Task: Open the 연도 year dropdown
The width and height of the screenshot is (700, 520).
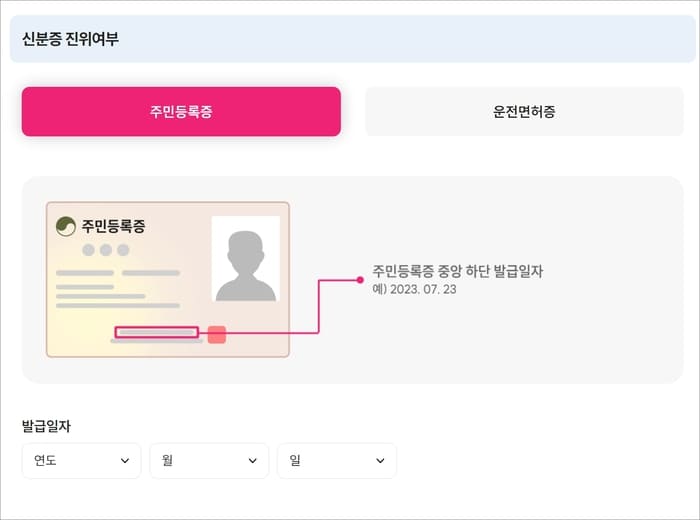Action: click(81, 460)
